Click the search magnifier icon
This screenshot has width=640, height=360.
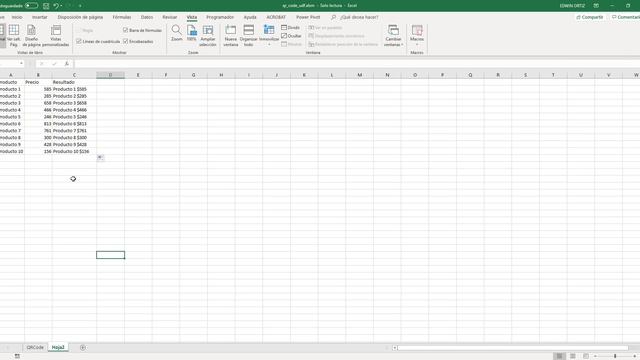(333, 17)
